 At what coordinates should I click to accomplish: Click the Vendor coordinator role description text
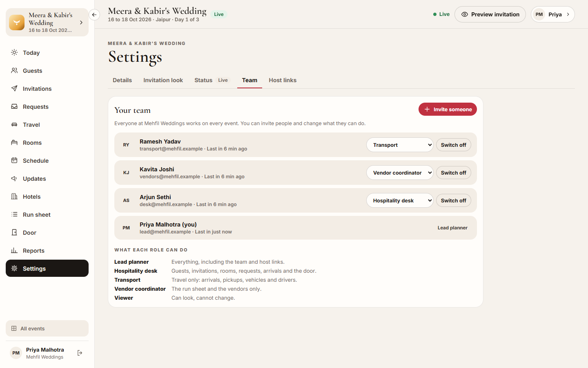pyautogui.click(x=216, y=289)
